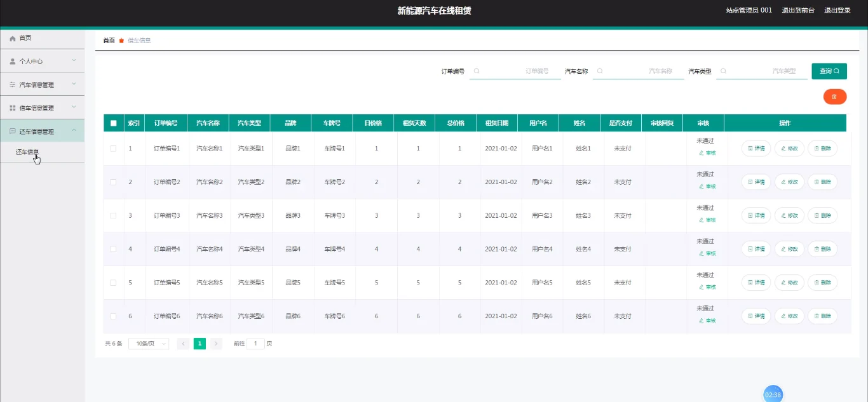
Task: Click 审核 icon link for 订单编号6
Action: click(707, 321)
